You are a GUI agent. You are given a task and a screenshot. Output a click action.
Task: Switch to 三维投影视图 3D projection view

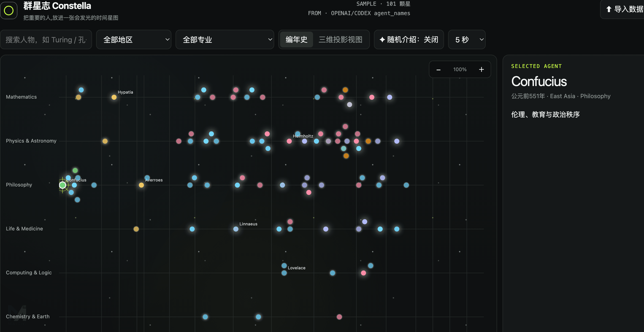pos(340,40)
